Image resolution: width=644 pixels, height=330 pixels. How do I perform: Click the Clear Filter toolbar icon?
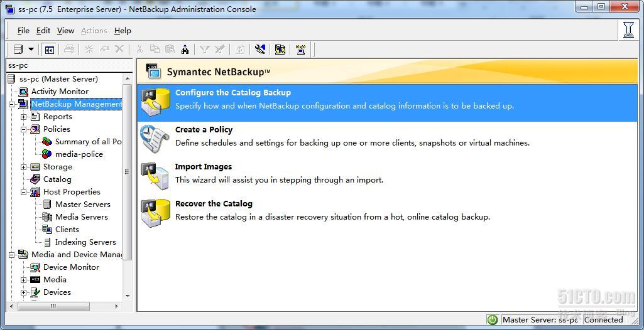coord(220,50)
